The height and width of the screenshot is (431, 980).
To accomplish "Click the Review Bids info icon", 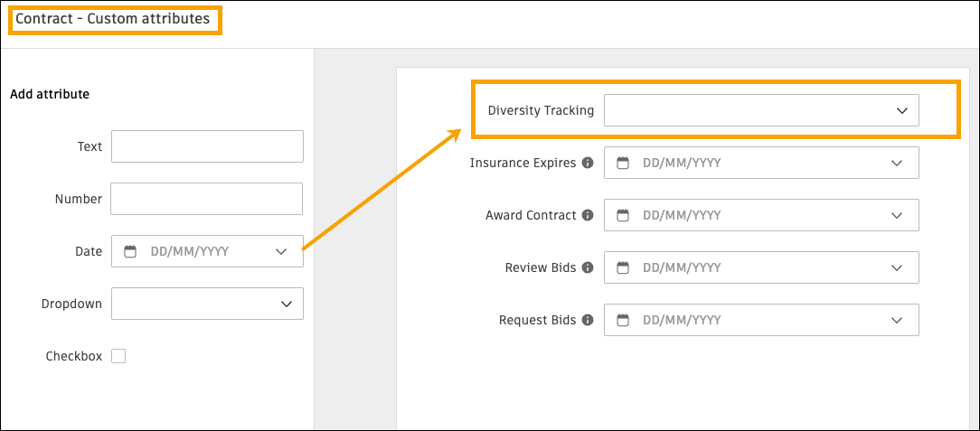I will 588,268.
